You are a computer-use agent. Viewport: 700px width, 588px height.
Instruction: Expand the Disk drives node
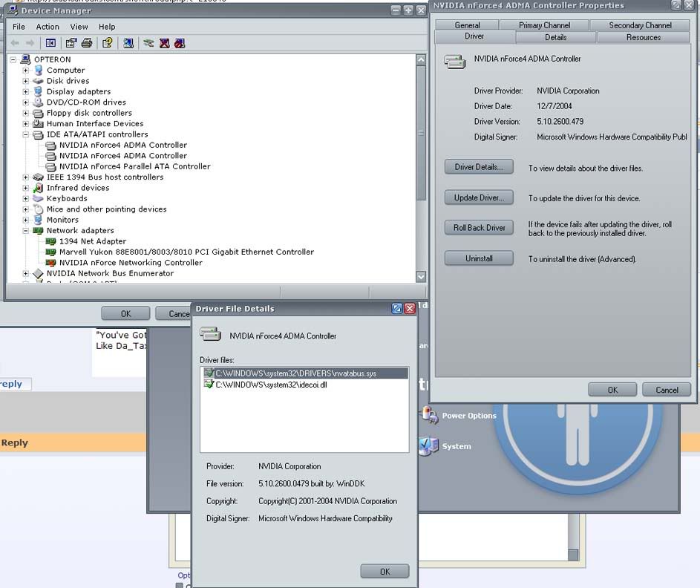(x=25, y=81)
